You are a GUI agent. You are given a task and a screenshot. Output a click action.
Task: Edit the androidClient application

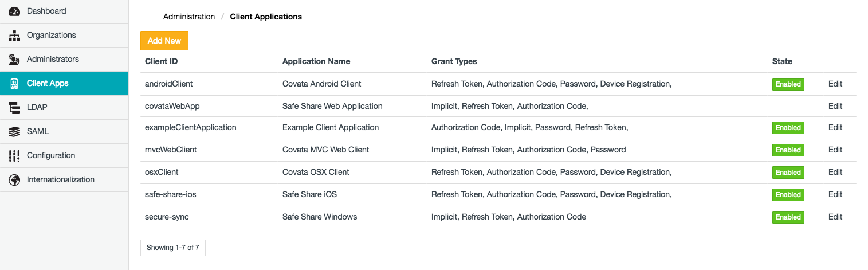[835, 84]
